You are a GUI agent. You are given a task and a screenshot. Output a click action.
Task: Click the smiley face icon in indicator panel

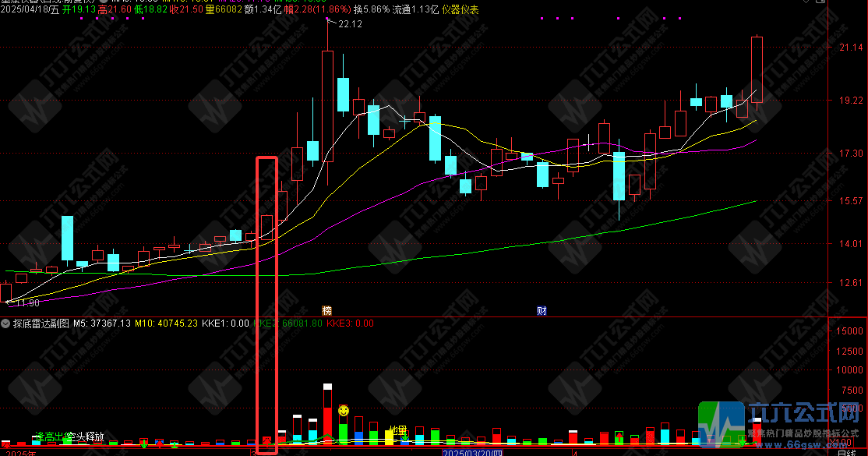343,409
